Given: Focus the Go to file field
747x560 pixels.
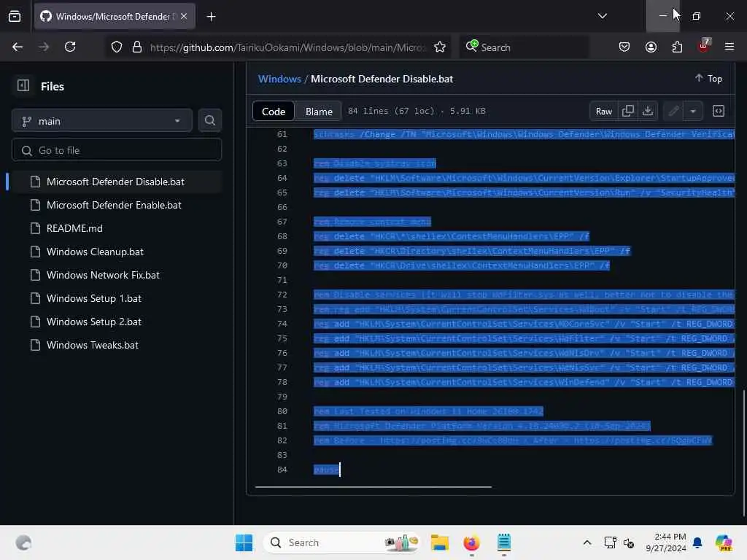Looking at the screenshot, I should (117, 150).
